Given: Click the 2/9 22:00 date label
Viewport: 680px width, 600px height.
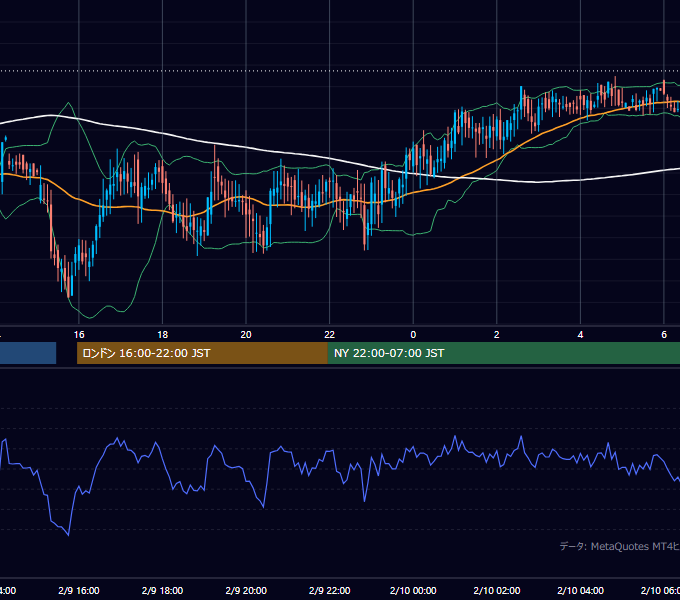Looking at the screenshot, I should 330,590.
